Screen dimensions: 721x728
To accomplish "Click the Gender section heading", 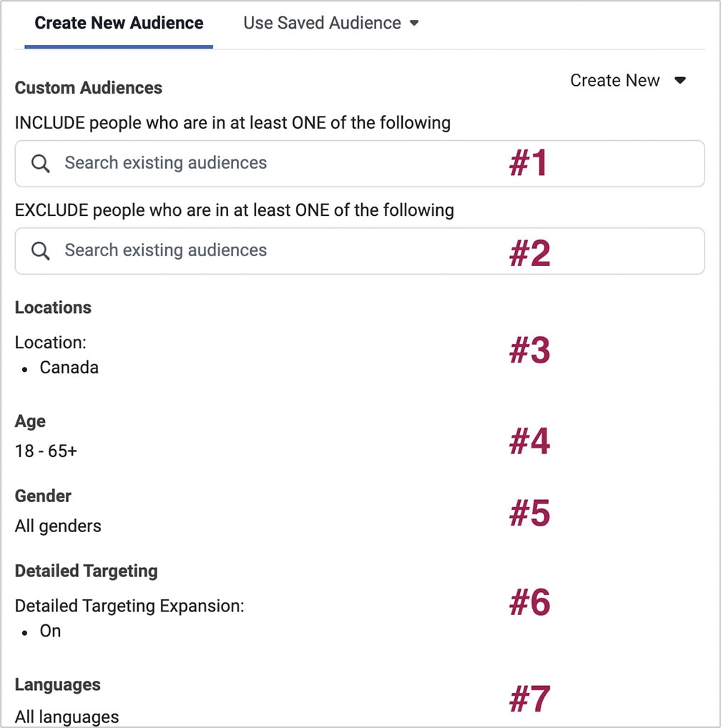I will tap(43, 496).
